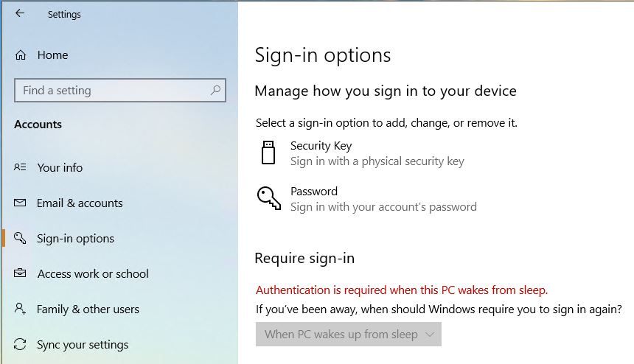Click 'Sign in with your account's password' text

pyautogui.click(x=383, y=207)
